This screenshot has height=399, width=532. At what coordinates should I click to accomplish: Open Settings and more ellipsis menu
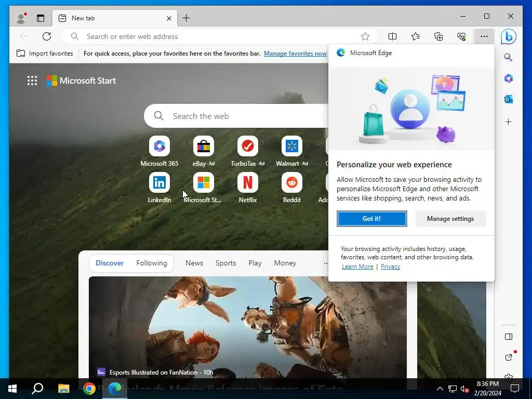pos(484,36)
